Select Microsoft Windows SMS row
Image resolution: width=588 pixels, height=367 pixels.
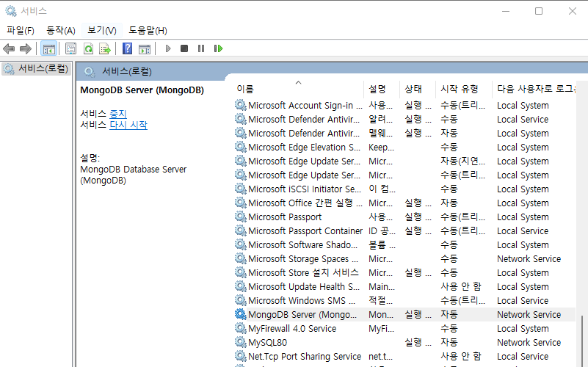coord(404,301)
